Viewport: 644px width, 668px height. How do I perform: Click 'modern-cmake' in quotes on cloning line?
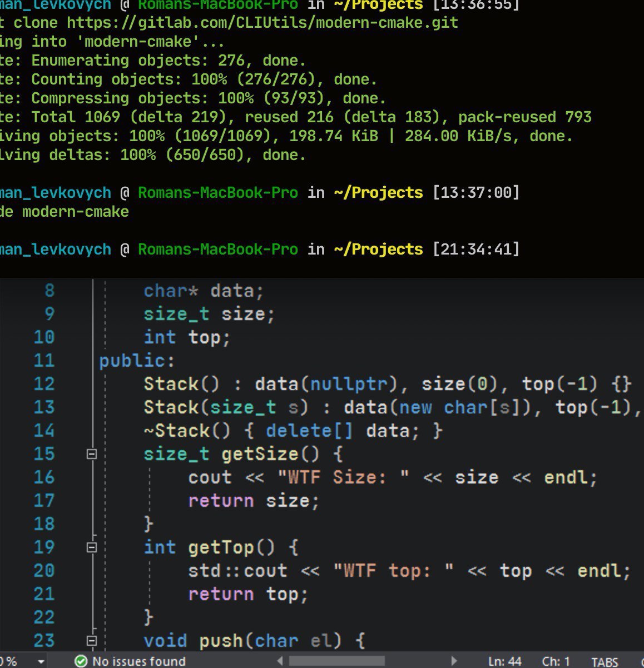[x=138, y=42]
